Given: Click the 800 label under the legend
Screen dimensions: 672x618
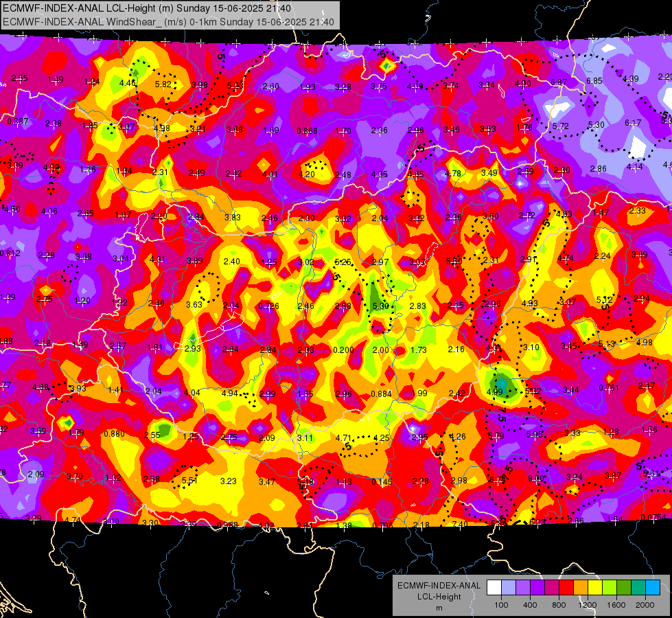Looking at the screenshot, I should 559,605.
